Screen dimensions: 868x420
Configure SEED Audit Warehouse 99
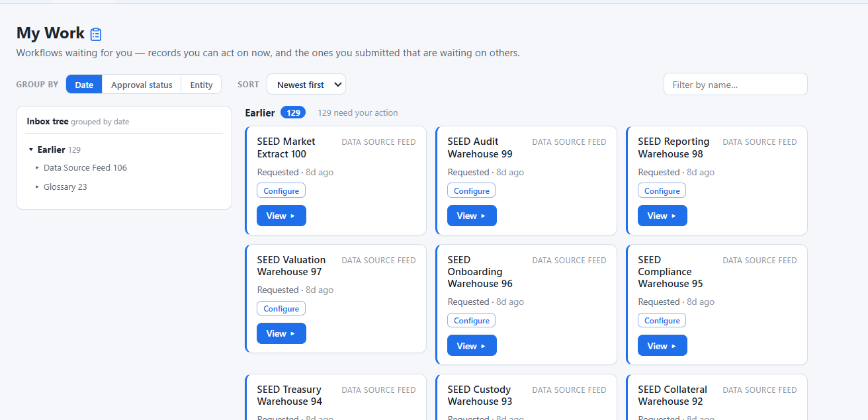(x=472, y=190)
